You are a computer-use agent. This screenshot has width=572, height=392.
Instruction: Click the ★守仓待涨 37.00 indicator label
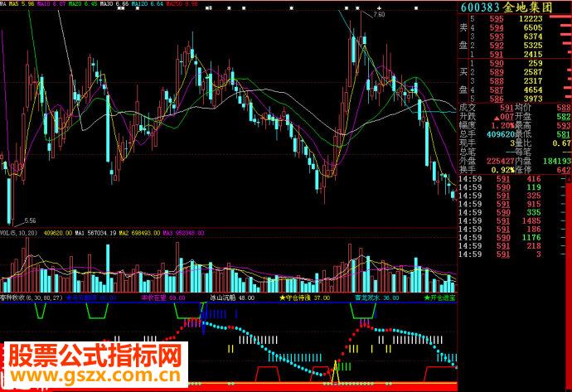tap(304, 298)
